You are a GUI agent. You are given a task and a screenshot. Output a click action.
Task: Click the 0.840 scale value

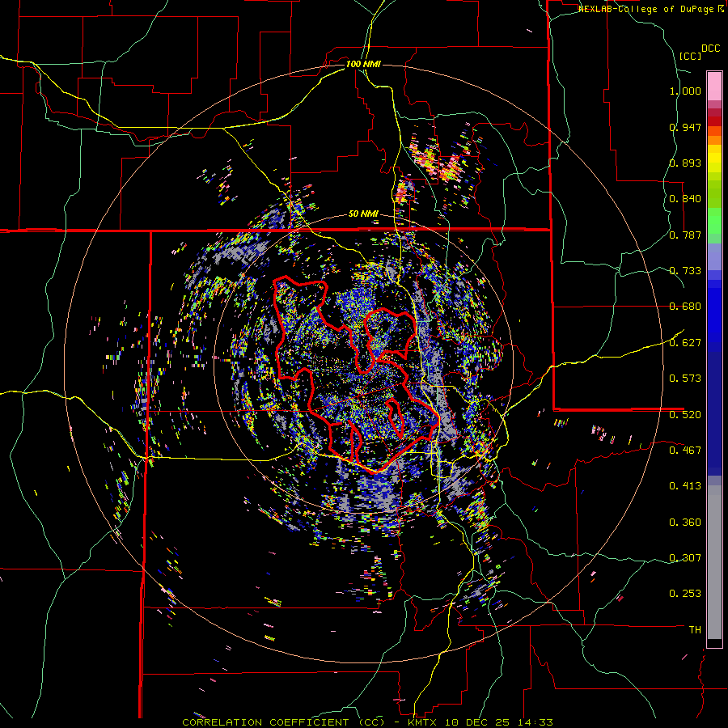[x=685, y=199]
